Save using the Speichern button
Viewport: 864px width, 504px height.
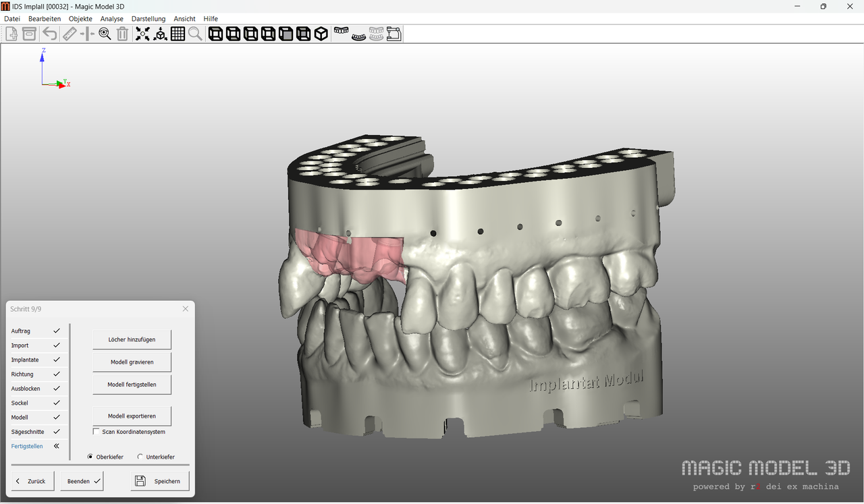click(x=160, y=481)
